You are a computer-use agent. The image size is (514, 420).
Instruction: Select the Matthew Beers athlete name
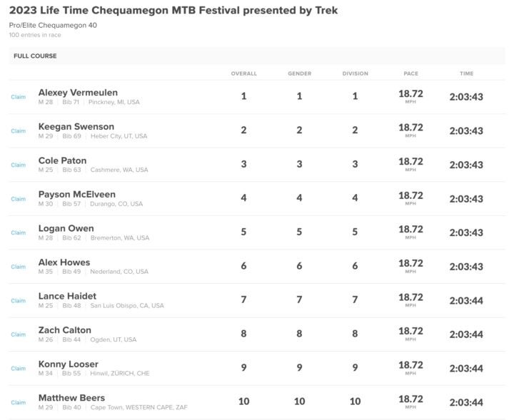[x=72, y=398]
